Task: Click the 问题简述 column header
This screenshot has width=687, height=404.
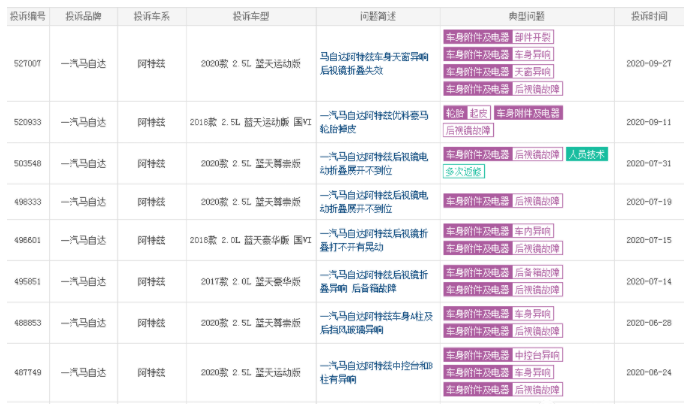Action: point(378,17)
